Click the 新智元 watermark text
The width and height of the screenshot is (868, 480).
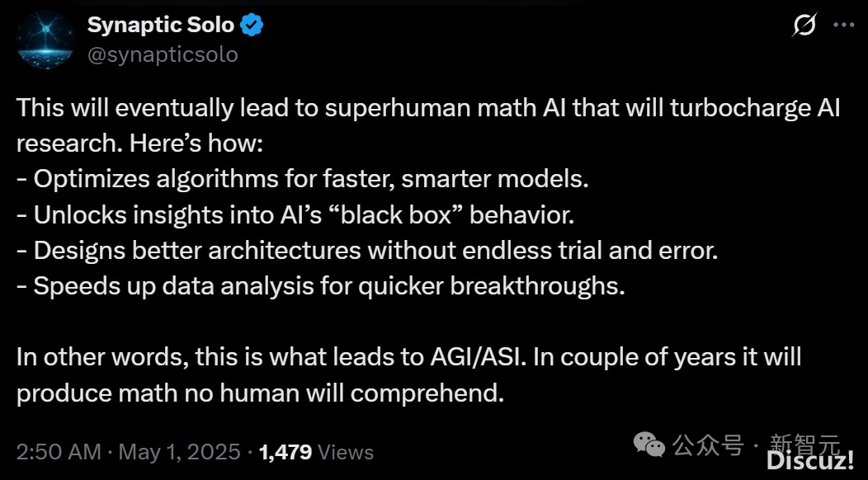point(805,444)
